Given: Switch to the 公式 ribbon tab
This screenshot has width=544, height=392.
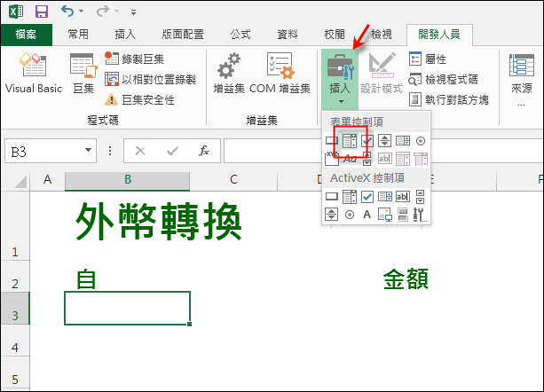Looking at the screenshot, I should click(240, 35).
